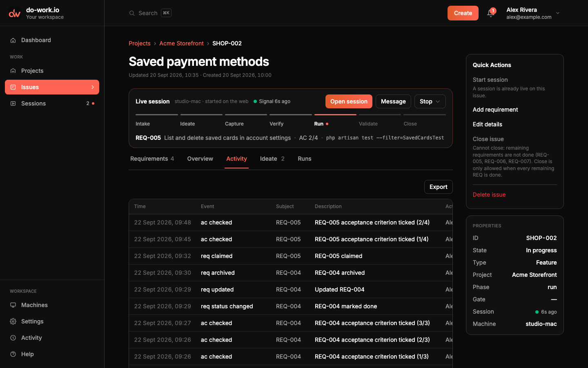Click the Projects sidebar icon

13,71
